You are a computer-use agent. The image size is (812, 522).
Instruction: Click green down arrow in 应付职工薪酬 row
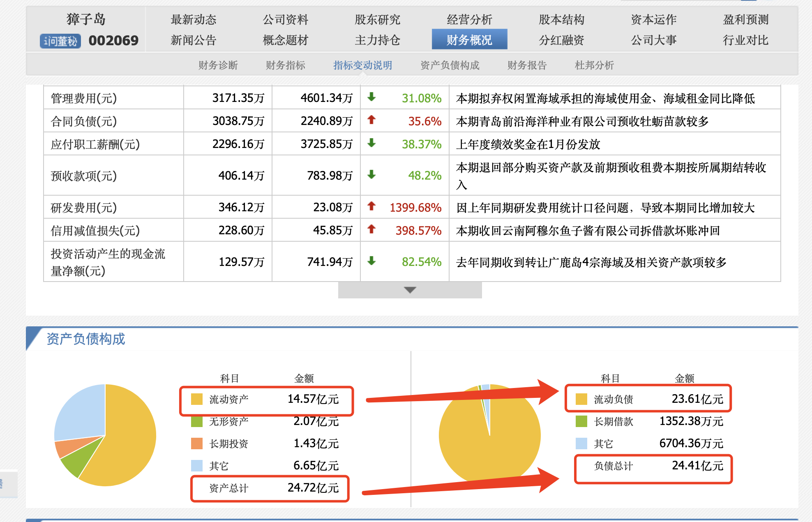click(371, 143)
